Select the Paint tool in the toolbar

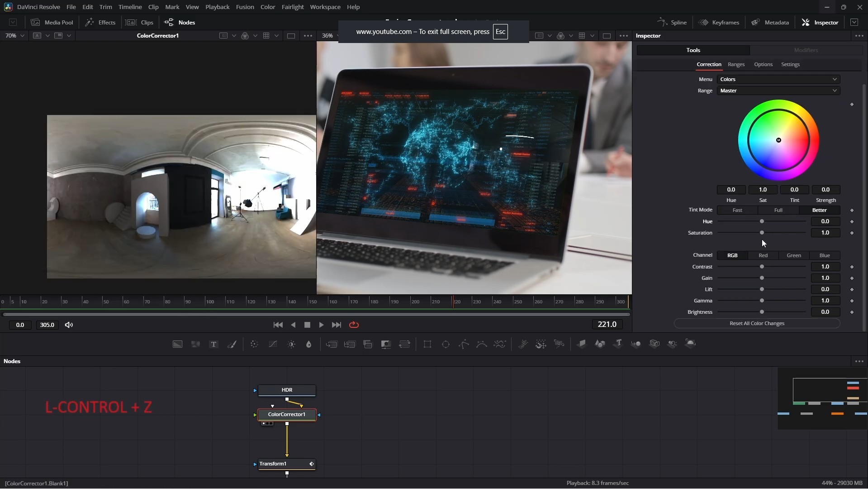point(232,344)
